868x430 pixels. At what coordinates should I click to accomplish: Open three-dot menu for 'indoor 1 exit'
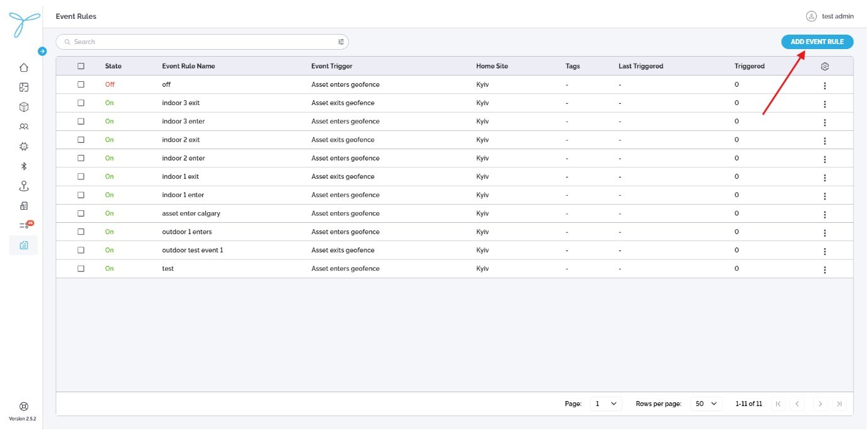pyautogui.click(x=825, y=178)
